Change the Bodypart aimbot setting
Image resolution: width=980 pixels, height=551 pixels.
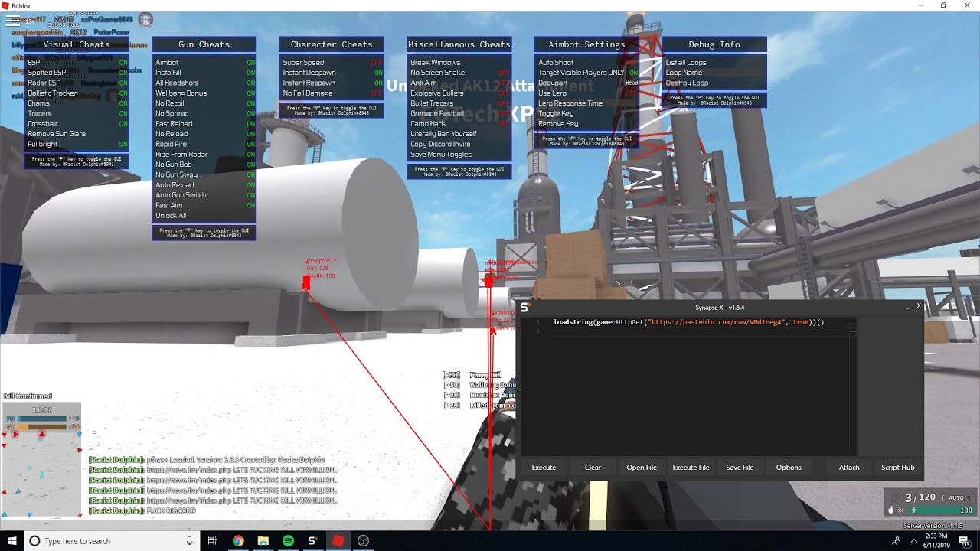587,83
